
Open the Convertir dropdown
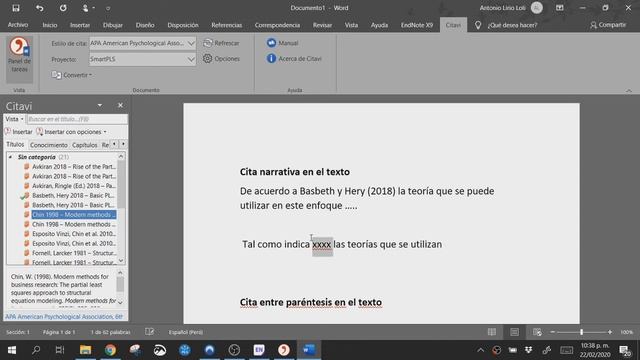pos(72,75)
